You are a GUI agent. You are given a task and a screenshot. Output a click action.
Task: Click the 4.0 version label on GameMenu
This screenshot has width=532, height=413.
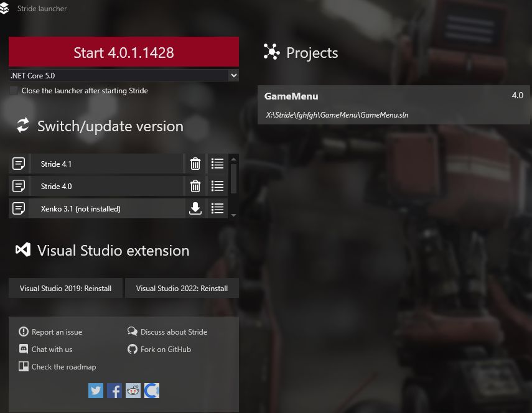518,95
